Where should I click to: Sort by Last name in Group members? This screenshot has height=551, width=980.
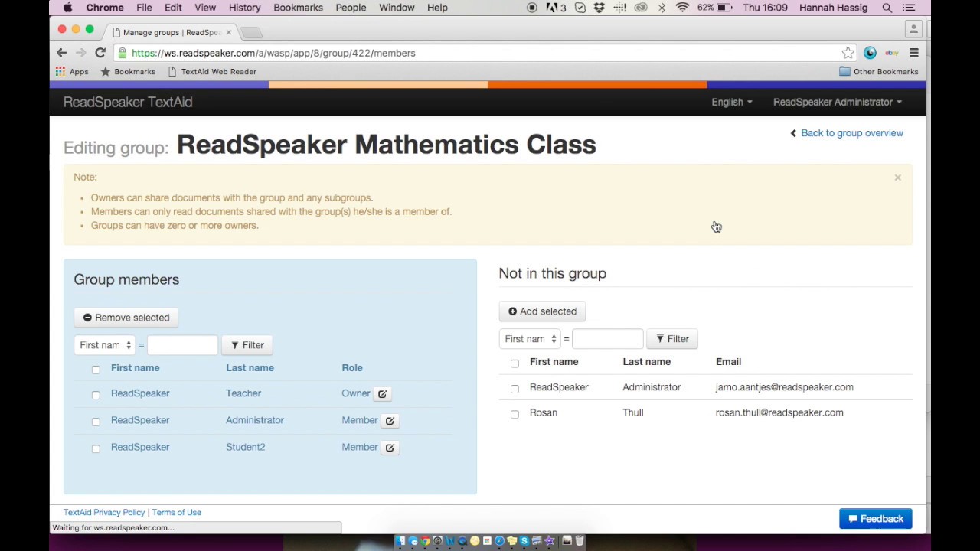[250, 368]
